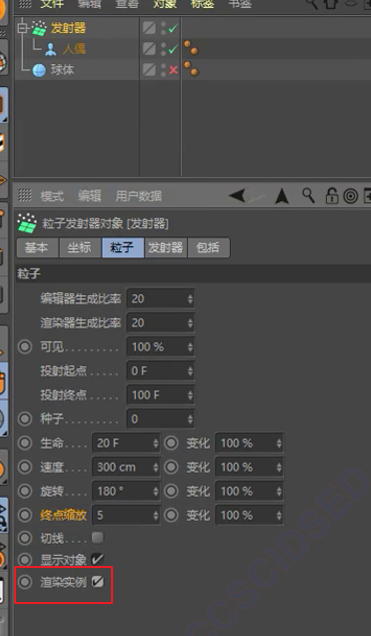
Task: Click the keyframe circle beside 终点缩放
Action: tap(25, 515)
